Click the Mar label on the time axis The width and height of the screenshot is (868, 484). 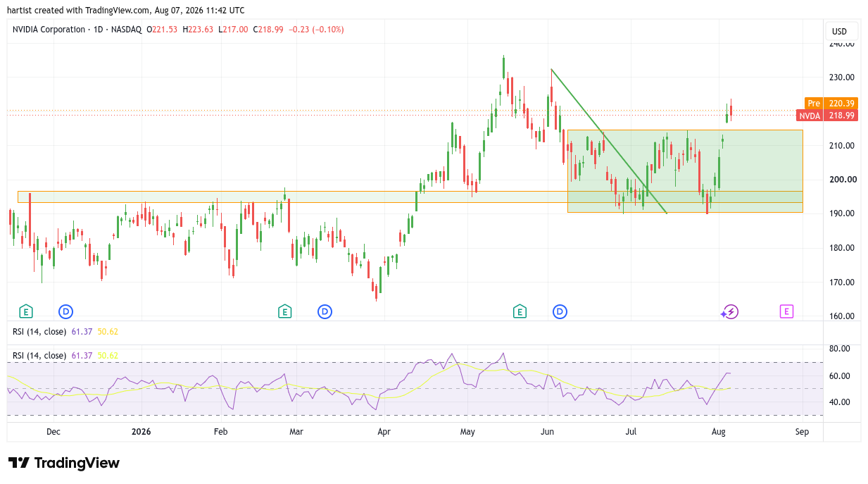click(x=296, y=431)
